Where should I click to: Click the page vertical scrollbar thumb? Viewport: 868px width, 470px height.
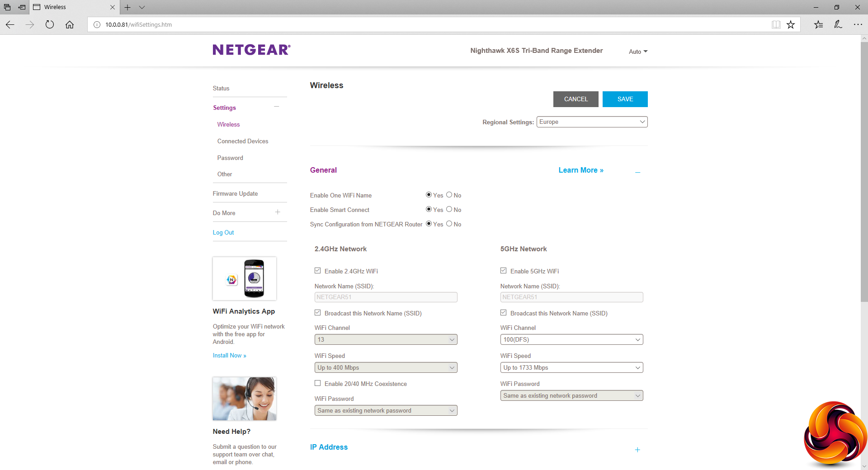coord(864,172)
